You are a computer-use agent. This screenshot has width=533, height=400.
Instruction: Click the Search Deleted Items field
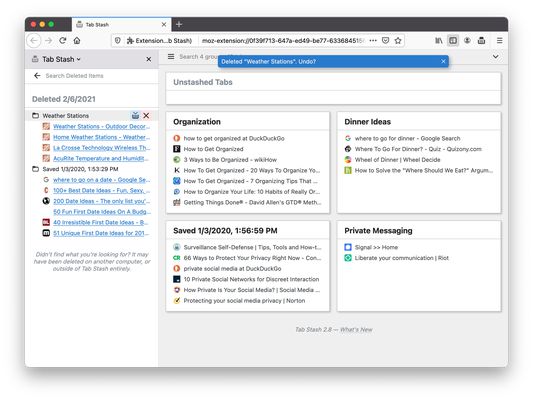(x=100, y=75)
